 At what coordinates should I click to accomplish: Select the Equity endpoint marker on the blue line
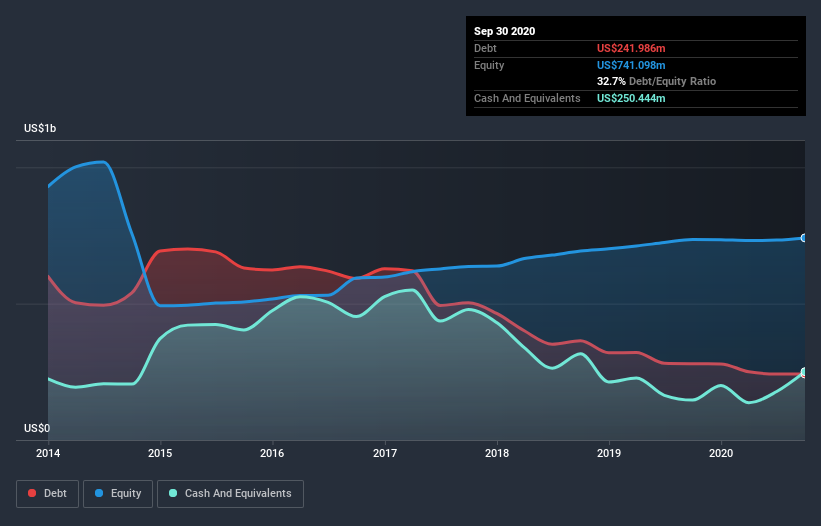pyautogui.click(x=804, y=238)
